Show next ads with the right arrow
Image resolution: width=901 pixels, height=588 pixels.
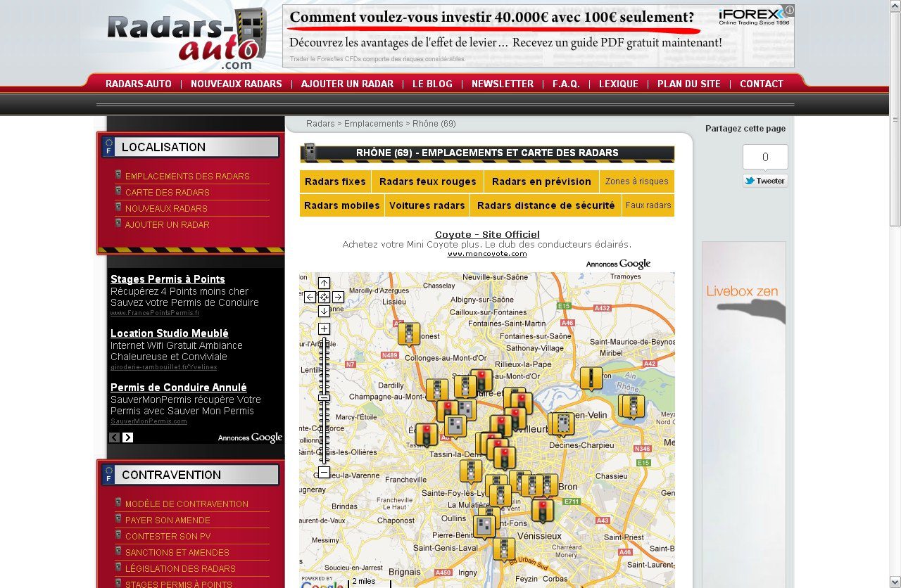click(x=127, y=437)
